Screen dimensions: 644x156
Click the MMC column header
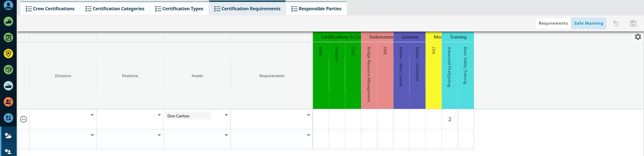tap(321, 75)
